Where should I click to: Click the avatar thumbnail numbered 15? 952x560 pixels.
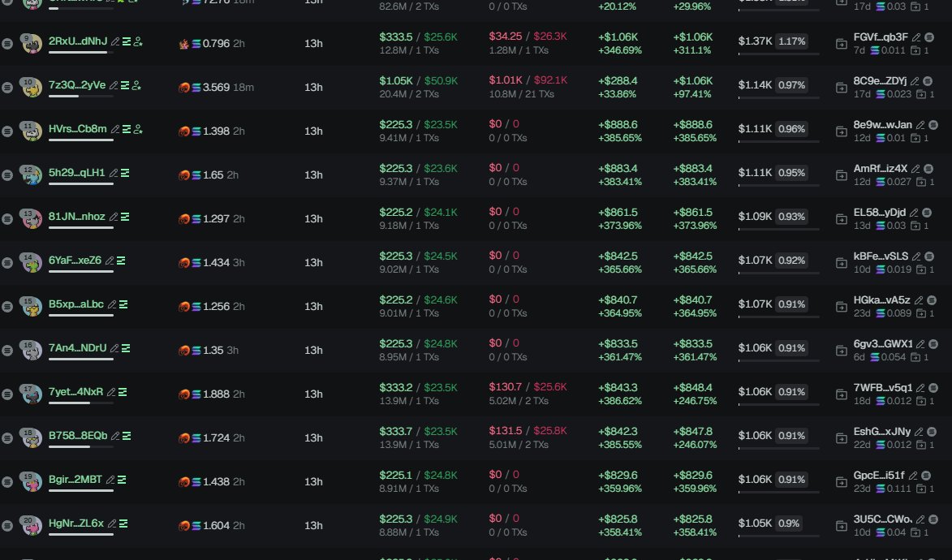click(32, 307)
